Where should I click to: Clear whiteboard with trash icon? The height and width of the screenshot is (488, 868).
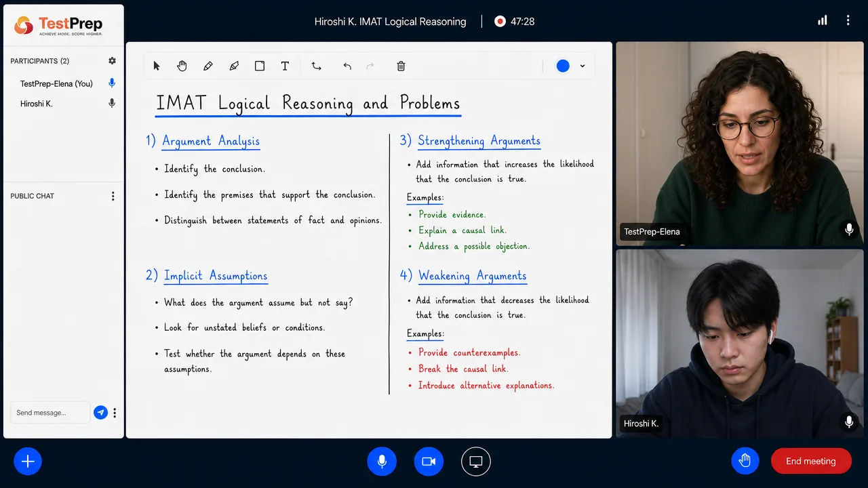[401, 66]
